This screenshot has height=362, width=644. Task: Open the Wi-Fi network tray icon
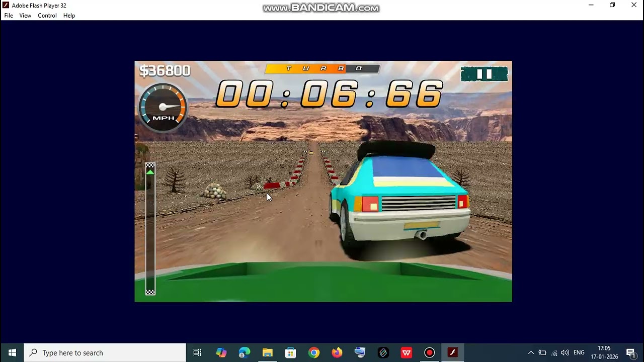point(554,352)
